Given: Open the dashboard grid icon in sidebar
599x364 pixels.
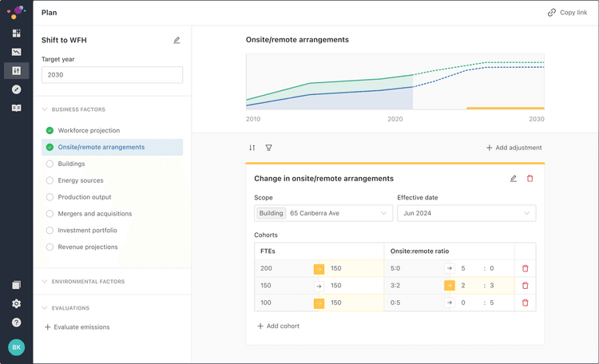Looking at the screenshot, I should coord(16,34).
